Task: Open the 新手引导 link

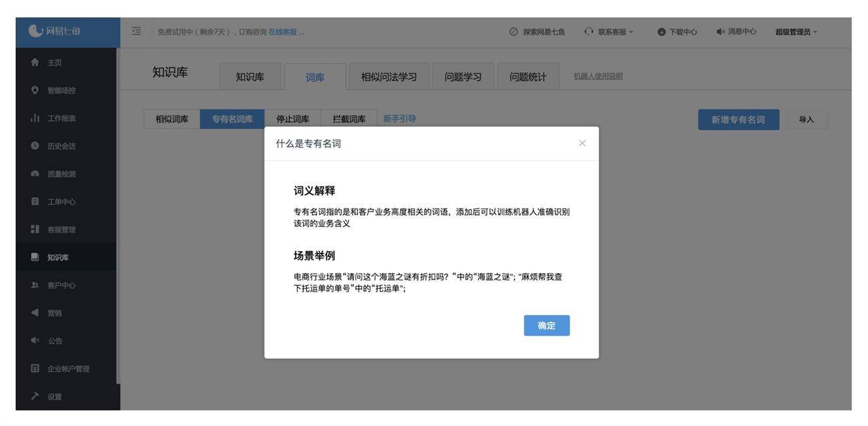Action: [399, 118]
